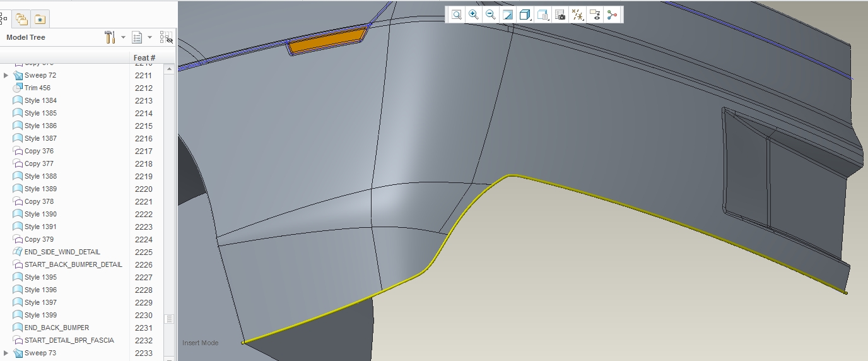This screenshot has height=361, width=868.
Task: Select the Copy 378 feature
Action: tap(39, 201)
